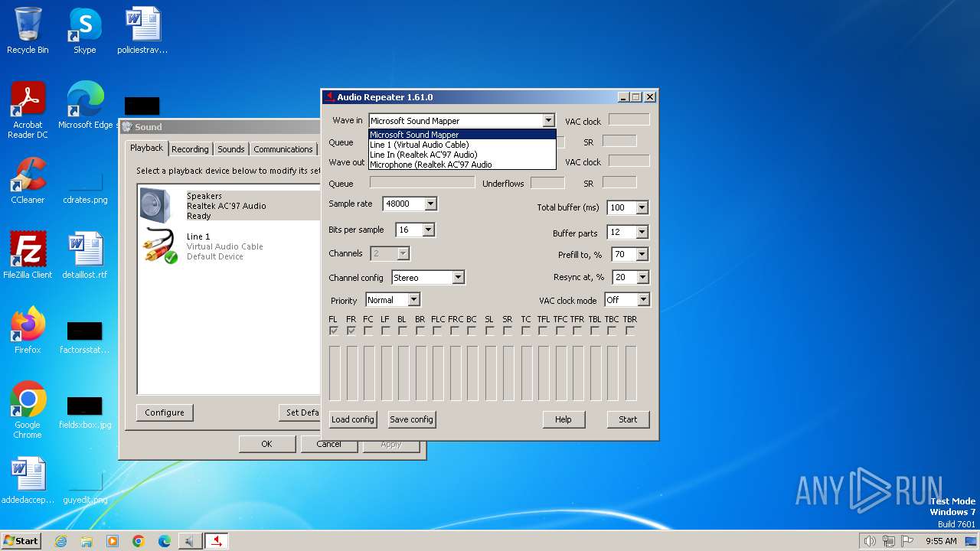980x551 pixels.
Task: Collapse the Wave in dropdown arrow
Action: point(548,120)
